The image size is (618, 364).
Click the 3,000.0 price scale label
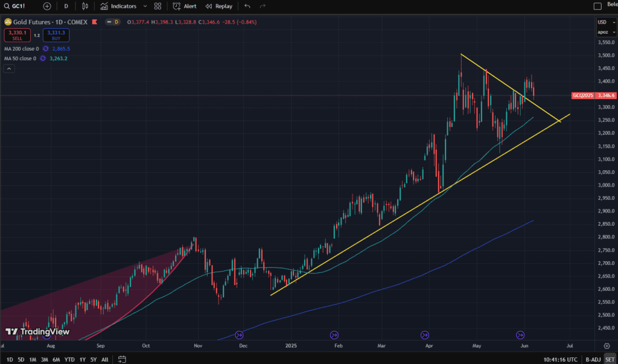click(606, 185)
